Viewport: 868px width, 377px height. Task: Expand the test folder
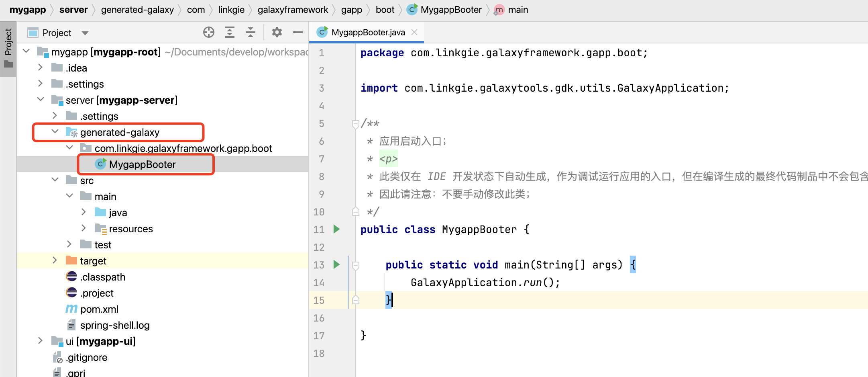(69, 244)
